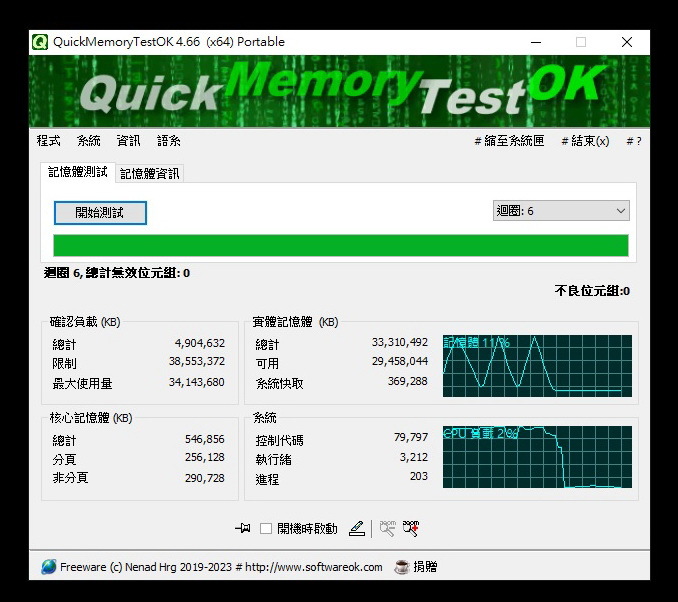Viewport: 678px width, 602px height.
Task: Select the 記憶體測試 tab
Action: 78,172
